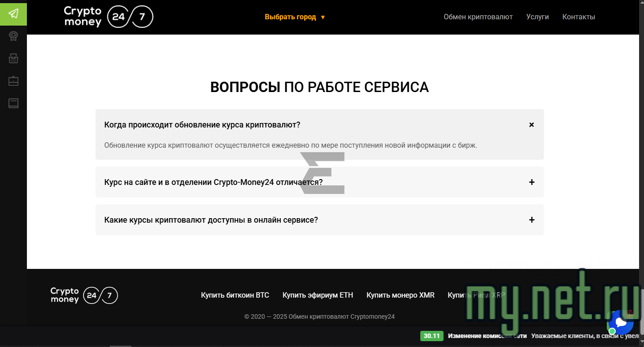
Task: Open the 'Выбрать город' dropdown
Action: (x=294, y=17)
